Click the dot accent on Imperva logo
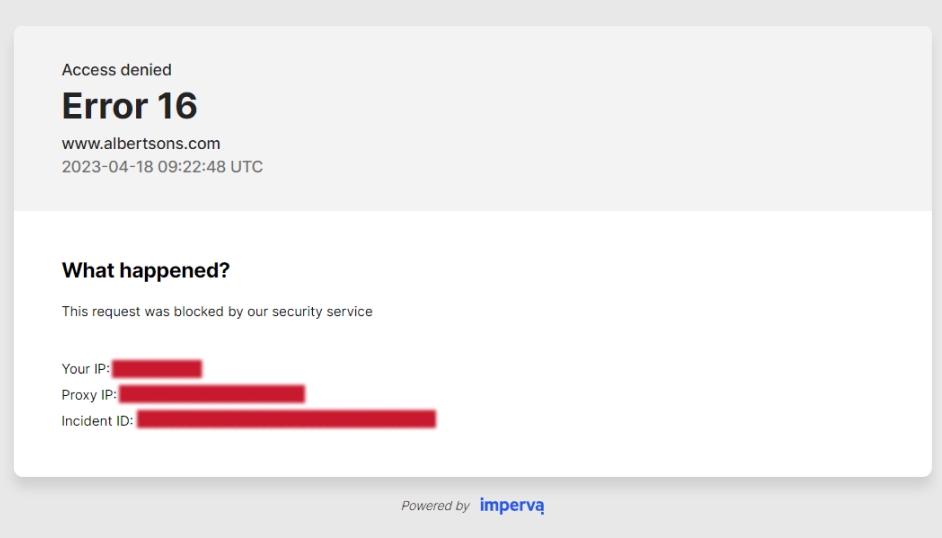Viewport: 942px width, 538px height. click(x=542, y=513)
